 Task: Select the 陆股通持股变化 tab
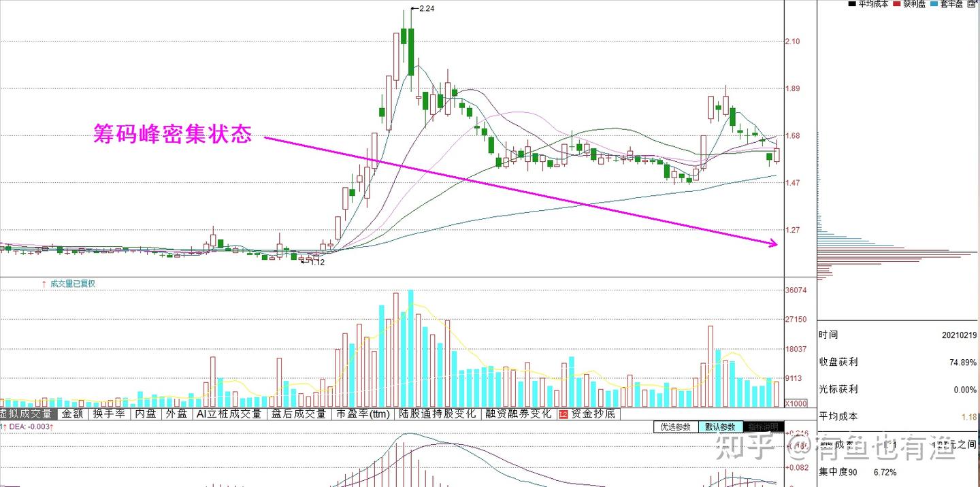(438, 413)
